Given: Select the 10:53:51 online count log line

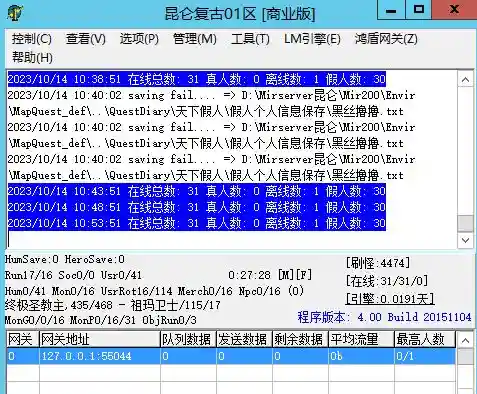Looking at the screenshot, I should [x=197, y=223].
